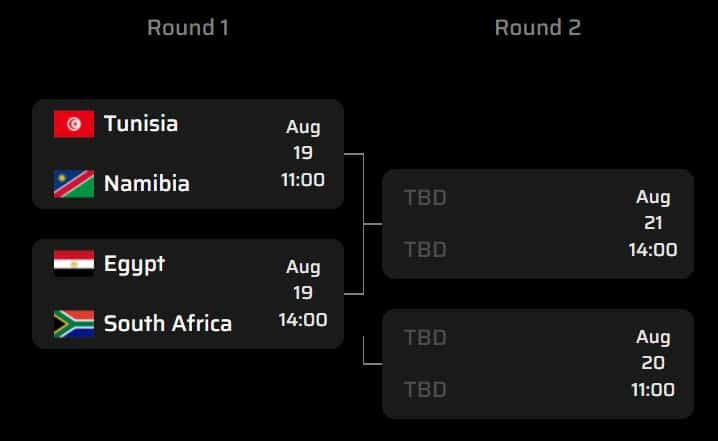Select the Round 2 column header
The width and height of the screenshot is (718, 441).
(538, 27)
